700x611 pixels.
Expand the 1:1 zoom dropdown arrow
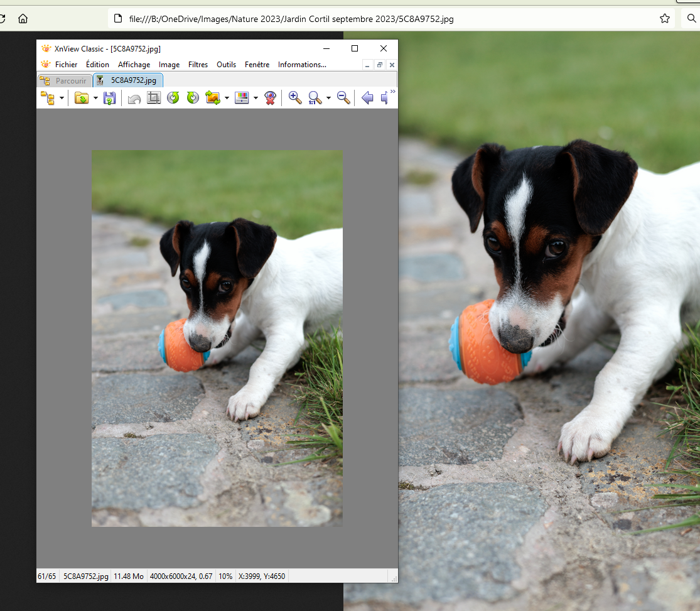[x=328, y=98]
